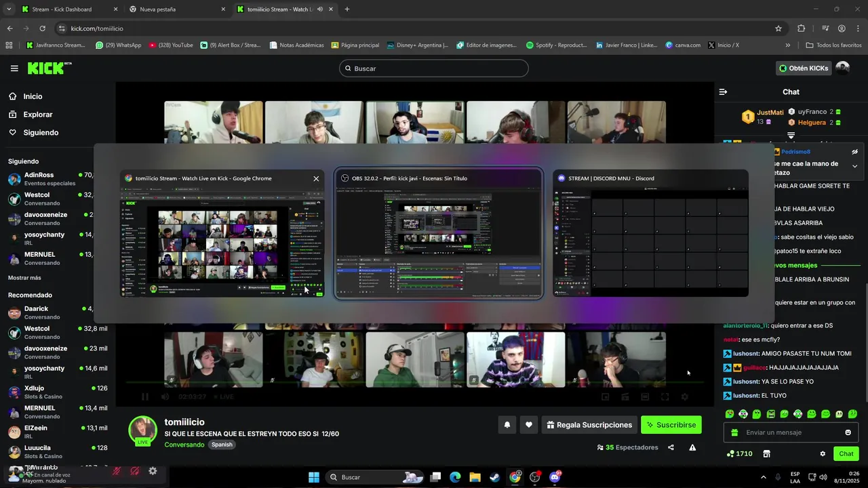Reload the page
This screenshot has width=868, height=488.
click(42, 28)
